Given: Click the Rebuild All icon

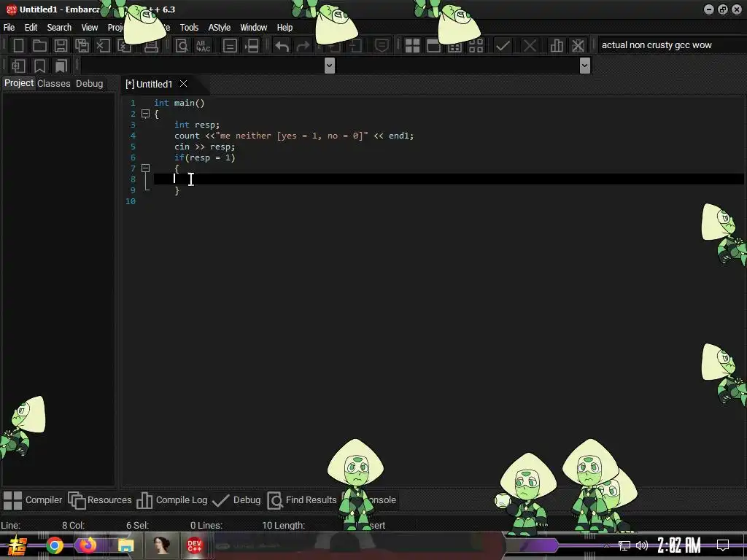Looking at the screenshot, I should click(x=476, y=46).
